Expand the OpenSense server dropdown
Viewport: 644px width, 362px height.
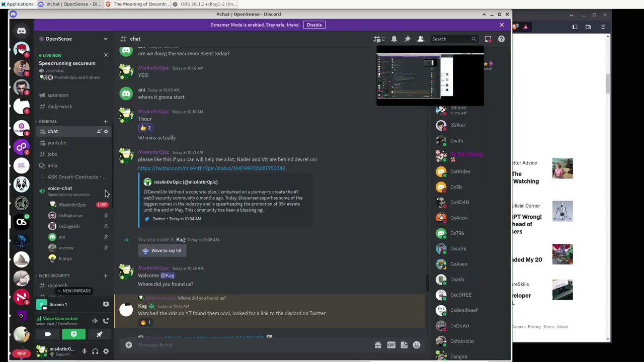tap(105, 39)
